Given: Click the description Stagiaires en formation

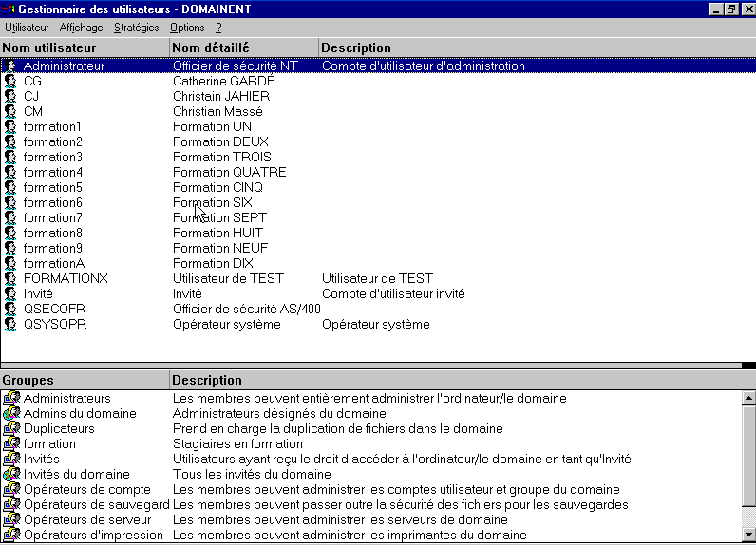Looking at the screenshot, I should (x=237, y=443).
